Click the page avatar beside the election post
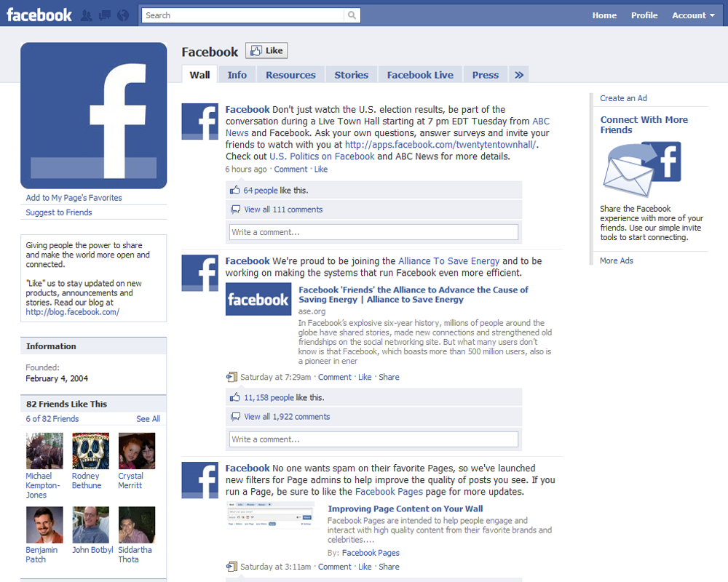This screenshot has height=582, width=728. (199, 121)
